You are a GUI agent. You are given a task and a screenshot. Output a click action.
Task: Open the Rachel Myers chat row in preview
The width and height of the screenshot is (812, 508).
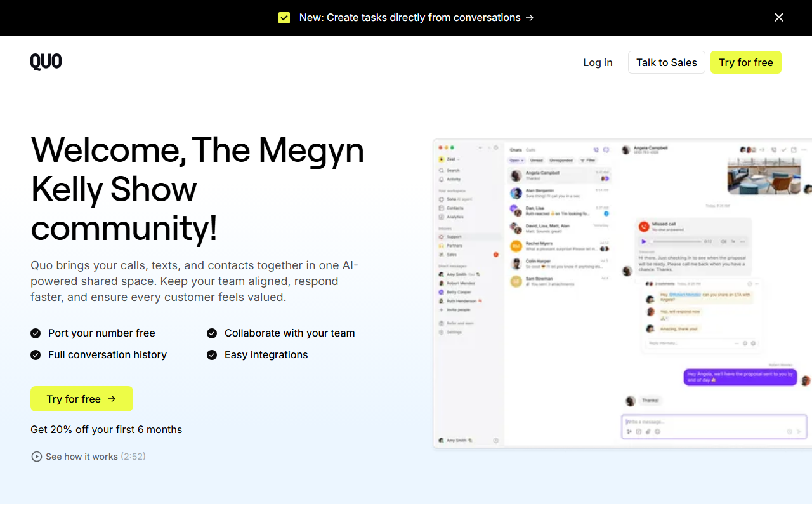(560, 246)
